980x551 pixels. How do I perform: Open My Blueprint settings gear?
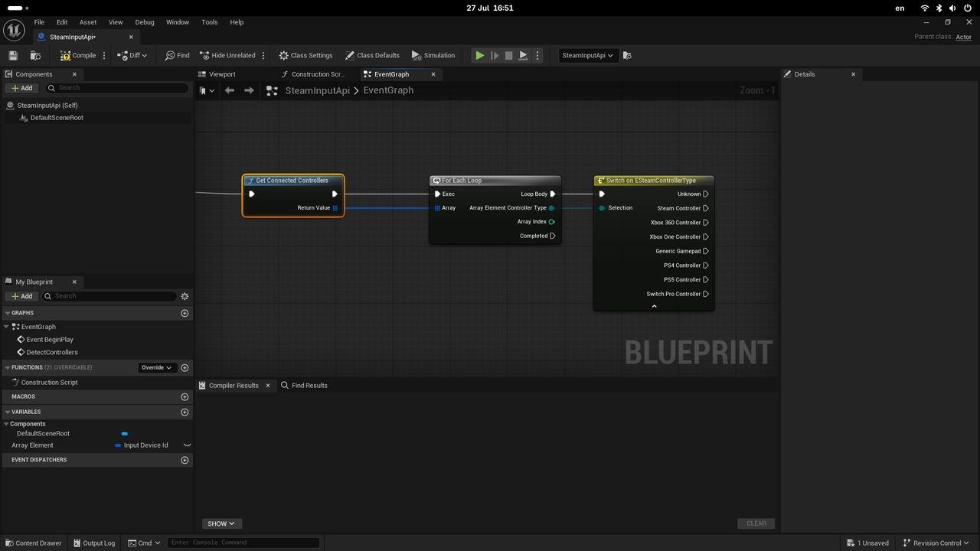pyautogui.click(x=185, y=296)
